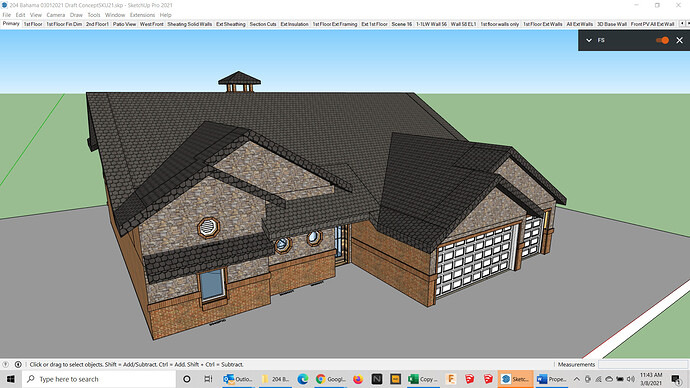Screen dimensions: 690x388
Task: Open the Window menu
Action: 115,15
